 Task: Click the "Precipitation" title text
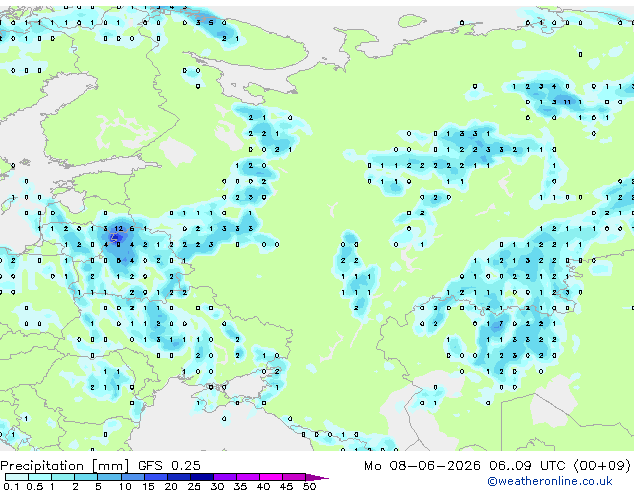click(x=42, y=466)
